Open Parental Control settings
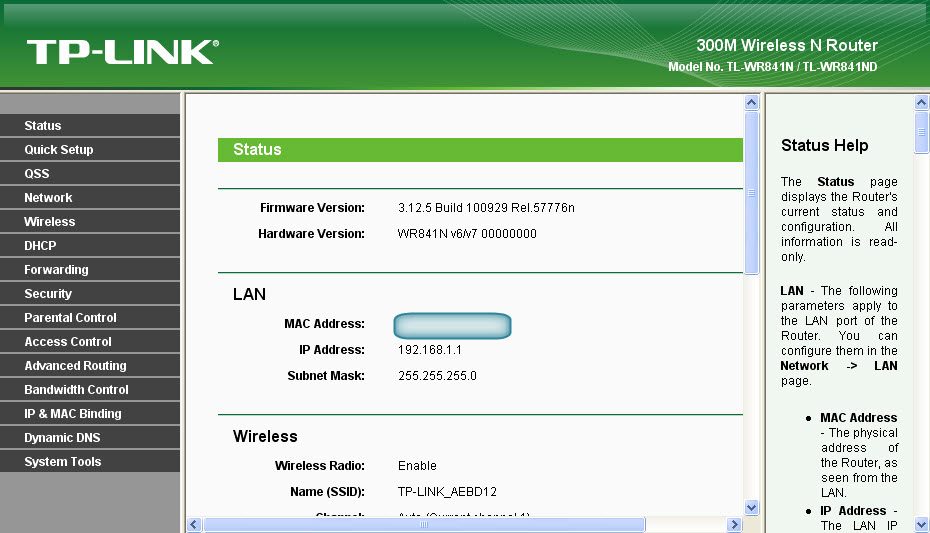The image size is (930, 533). pyautogui.click(x=70, y=318)
